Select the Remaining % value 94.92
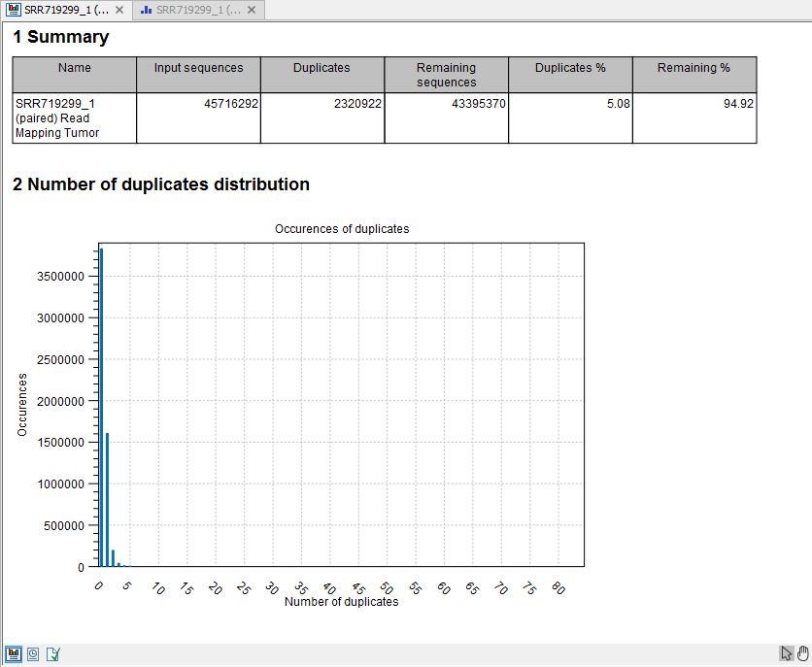 742,104
